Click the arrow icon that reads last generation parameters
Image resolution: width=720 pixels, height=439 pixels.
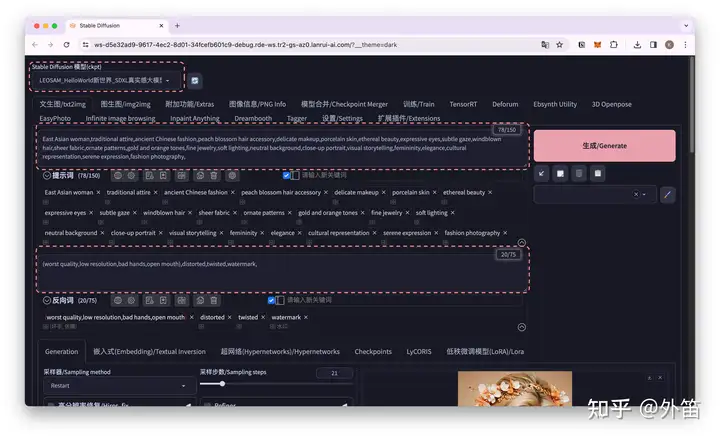tap(542, 174)
